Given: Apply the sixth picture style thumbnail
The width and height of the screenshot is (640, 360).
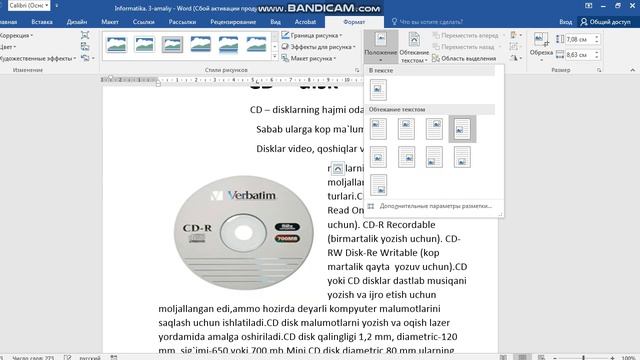Looking at the screenshot, I should (x=256, y=44).
